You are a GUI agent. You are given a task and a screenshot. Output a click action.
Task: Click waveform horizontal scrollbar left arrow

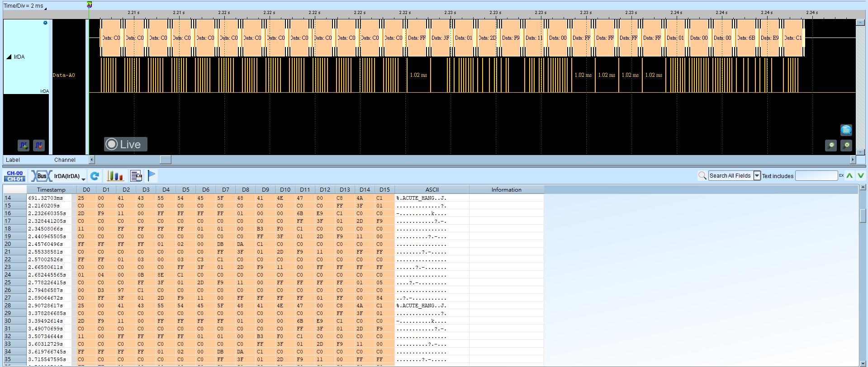pos(92,160)
